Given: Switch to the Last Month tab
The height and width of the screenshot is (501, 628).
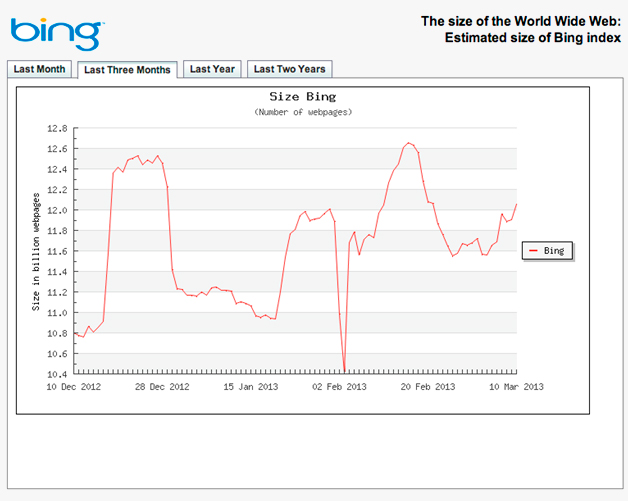Looking at the screenshot, I should pos(39,69).
